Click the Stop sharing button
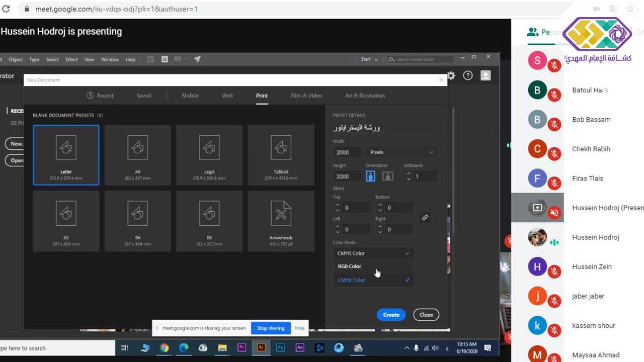Screen dimensions: 644x362 pyautogui.click(x=271, y=328)
